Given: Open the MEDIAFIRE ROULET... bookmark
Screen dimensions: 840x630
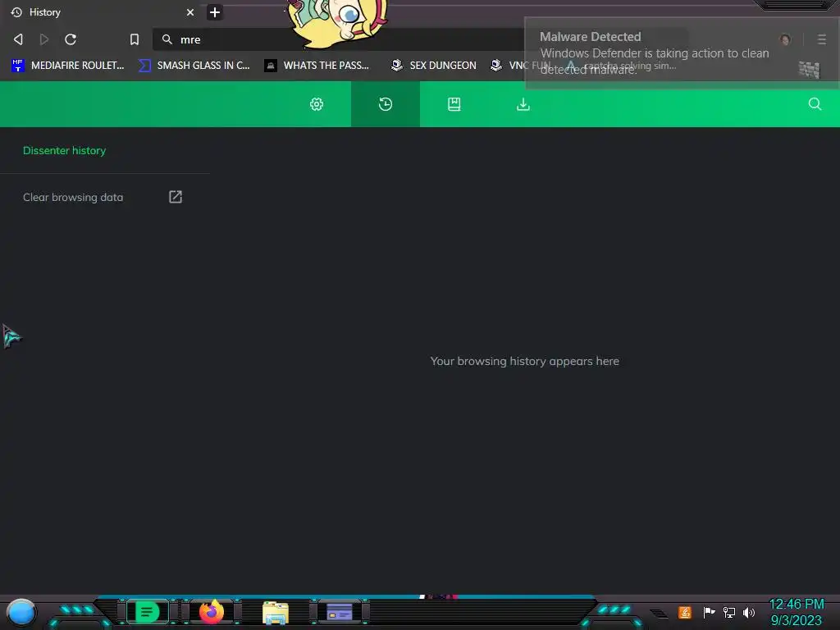Looking at the screenshot, I should click(x=68, y=66).
